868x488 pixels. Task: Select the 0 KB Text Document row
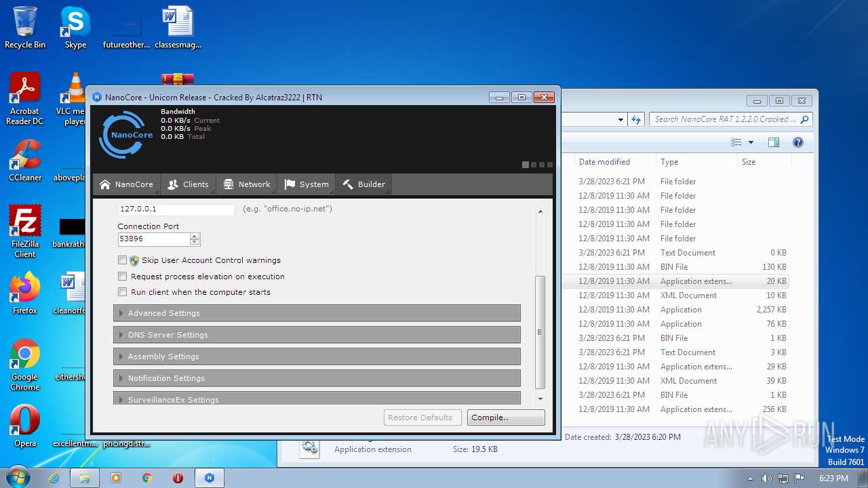[x=675, y=253]
